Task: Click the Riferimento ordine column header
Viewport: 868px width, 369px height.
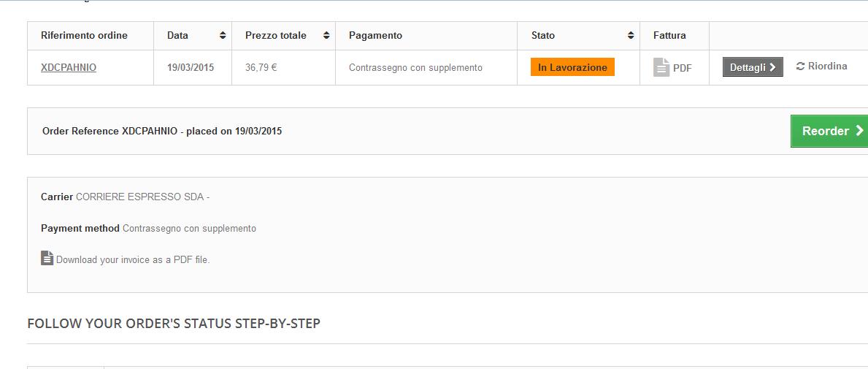Action: pos(84,35)
